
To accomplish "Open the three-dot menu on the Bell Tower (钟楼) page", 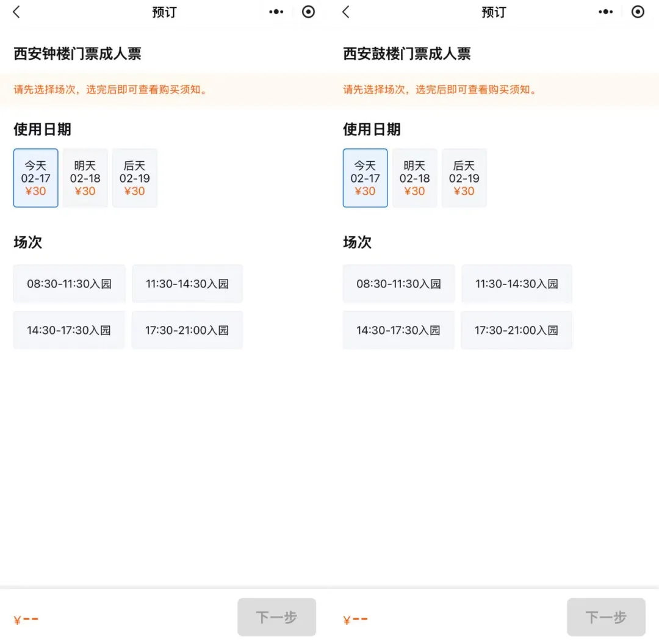I will click(x=276, y=12).
